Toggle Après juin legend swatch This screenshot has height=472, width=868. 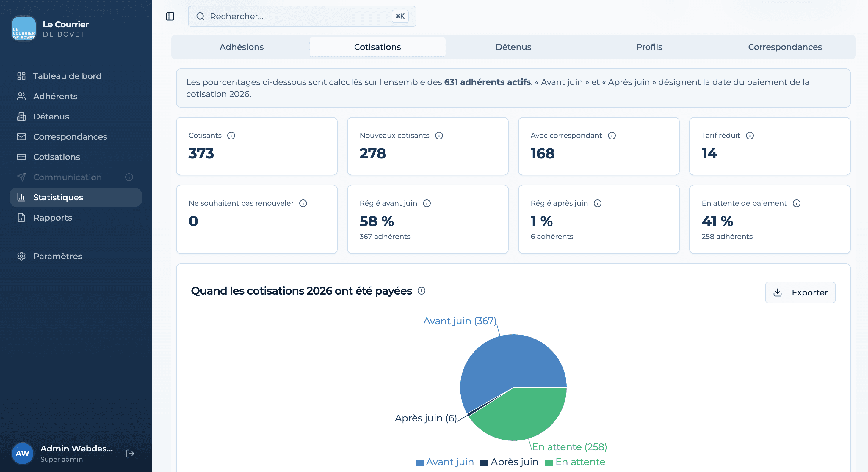click(x=484, y=462)
